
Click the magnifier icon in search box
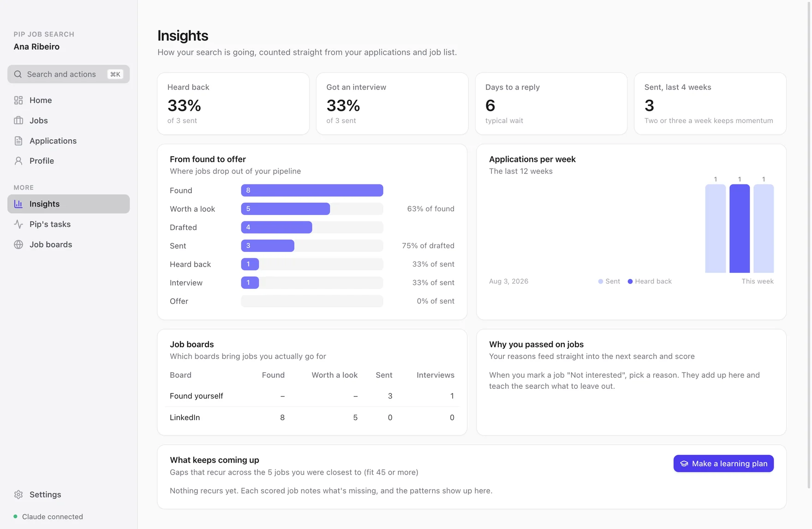click(18, 74)
